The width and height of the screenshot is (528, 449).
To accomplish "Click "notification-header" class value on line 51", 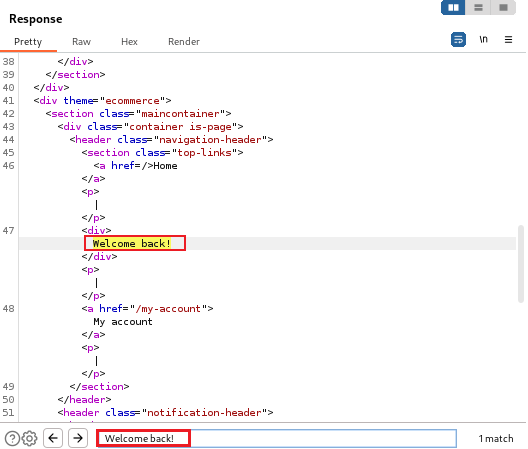I will 204,413.
